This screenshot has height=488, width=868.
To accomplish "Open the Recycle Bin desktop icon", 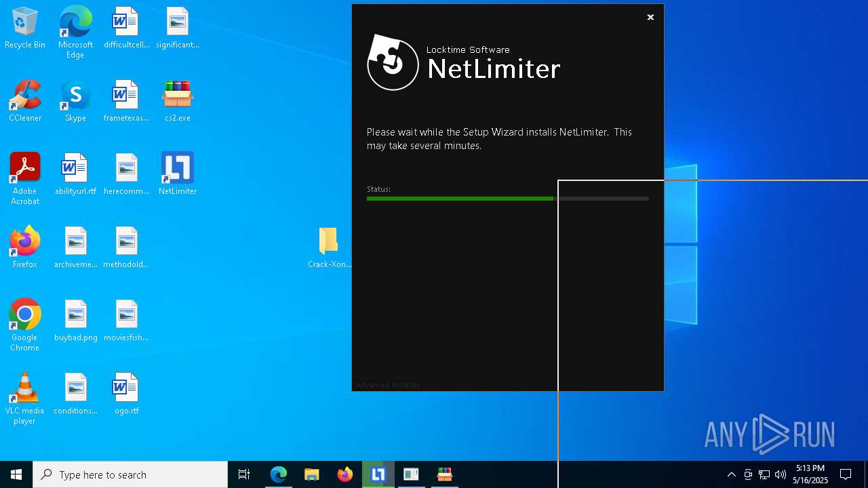I will [25, 28].
